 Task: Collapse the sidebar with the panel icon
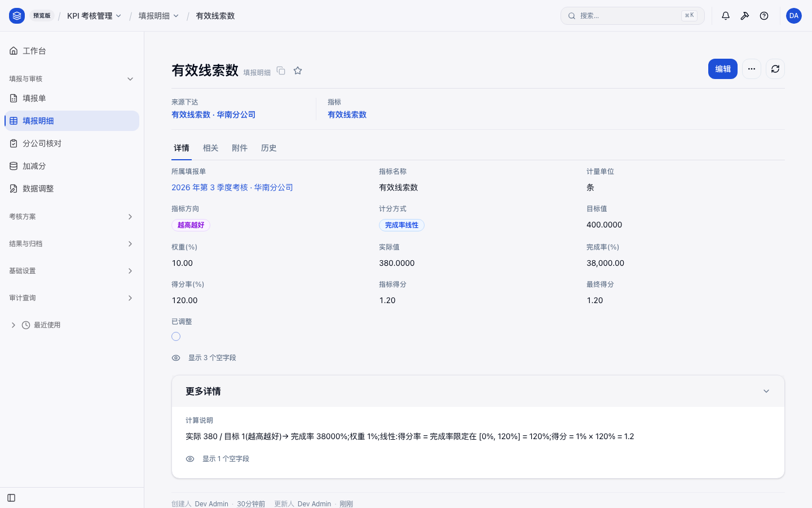click(11, 498)
